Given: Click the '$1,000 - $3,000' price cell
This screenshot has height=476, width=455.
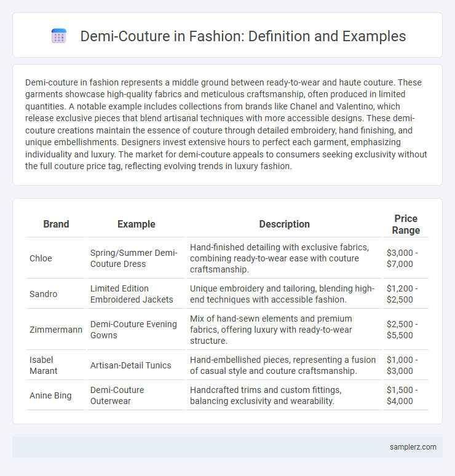Looking at the screenshot, I should click(406, 365).
